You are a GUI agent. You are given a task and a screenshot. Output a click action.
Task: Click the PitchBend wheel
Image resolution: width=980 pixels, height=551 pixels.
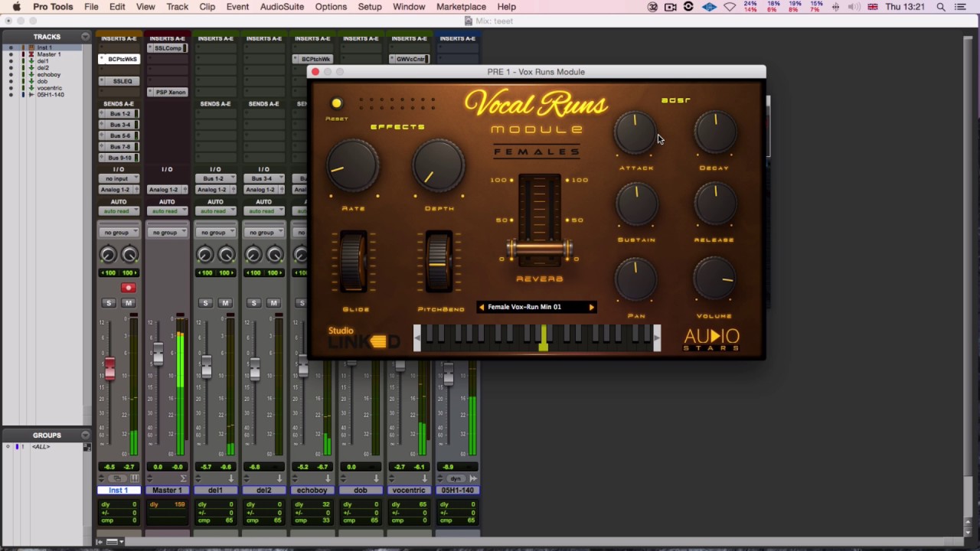(438, 262)
